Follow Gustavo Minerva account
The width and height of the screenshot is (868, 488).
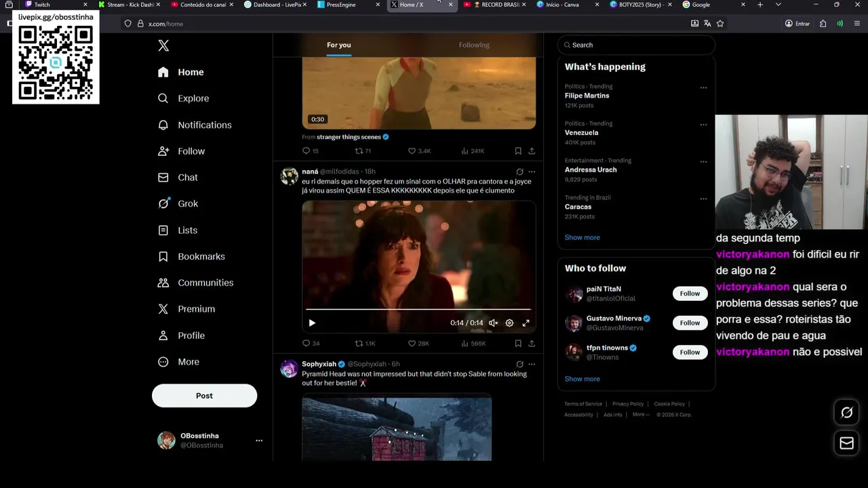tap(690, 323)
